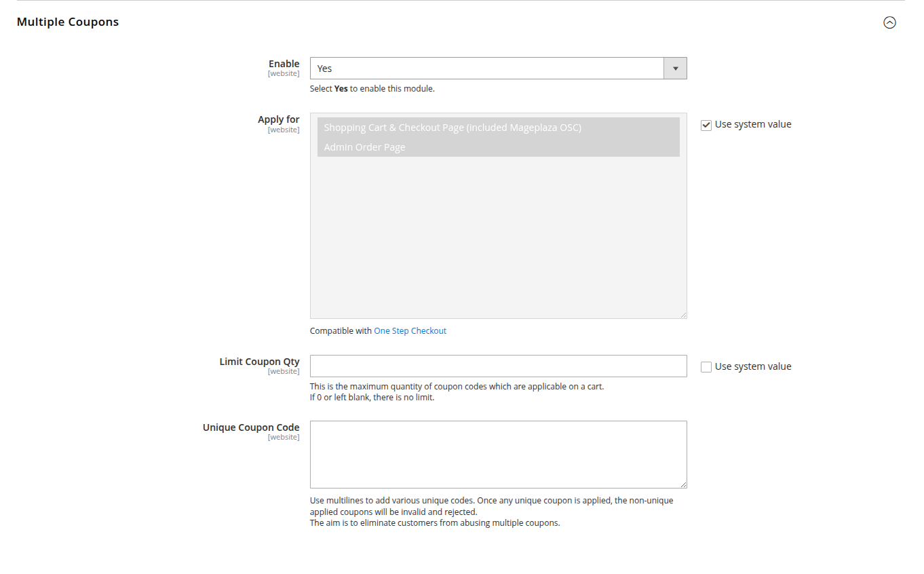Click the Apply for list resize handle
The height and width of the screenshot is (574, 924).
pos(683,315)
